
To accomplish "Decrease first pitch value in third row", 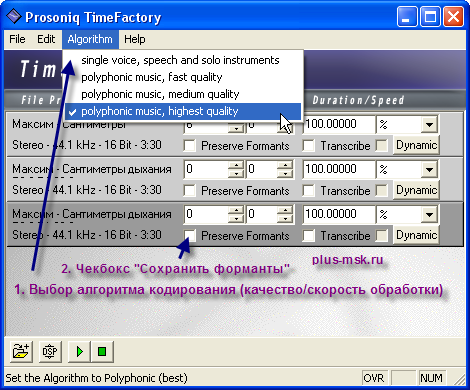I will tap(236, 218).
